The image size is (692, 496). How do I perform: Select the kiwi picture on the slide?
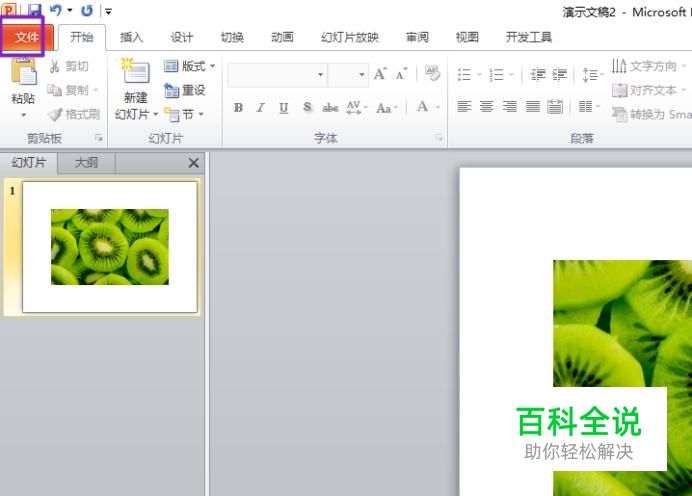pos(622,378)
